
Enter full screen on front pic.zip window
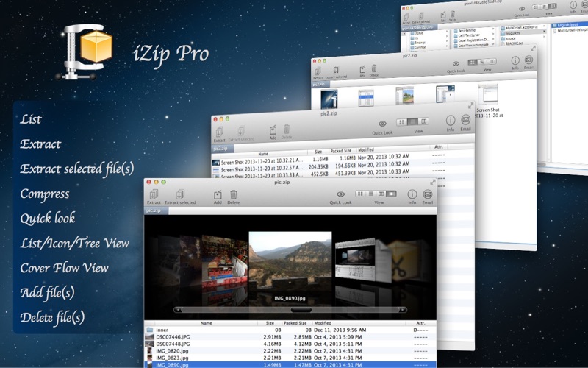point(433,182)
